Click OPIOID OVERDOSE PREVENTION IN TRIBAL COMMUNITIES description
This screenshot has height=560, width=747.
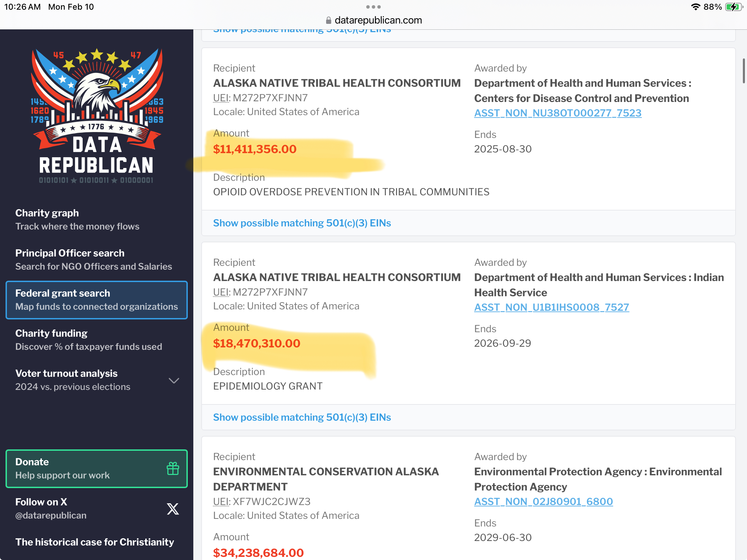tap(351, 192)
